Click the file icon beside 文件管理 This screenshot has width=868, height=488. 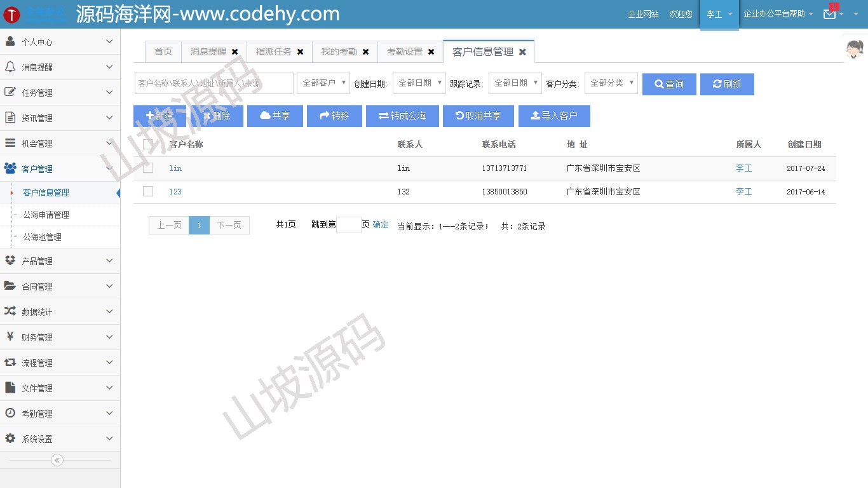(10, 388)
